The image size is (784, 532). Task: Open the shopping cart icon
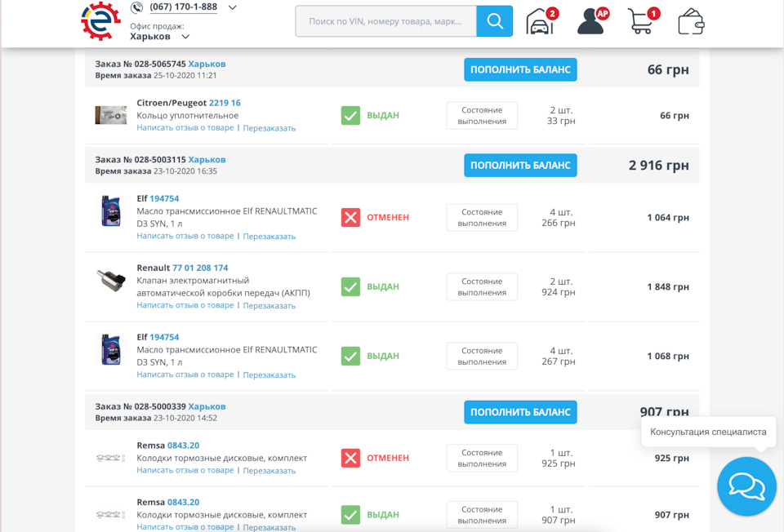point(643,21)
